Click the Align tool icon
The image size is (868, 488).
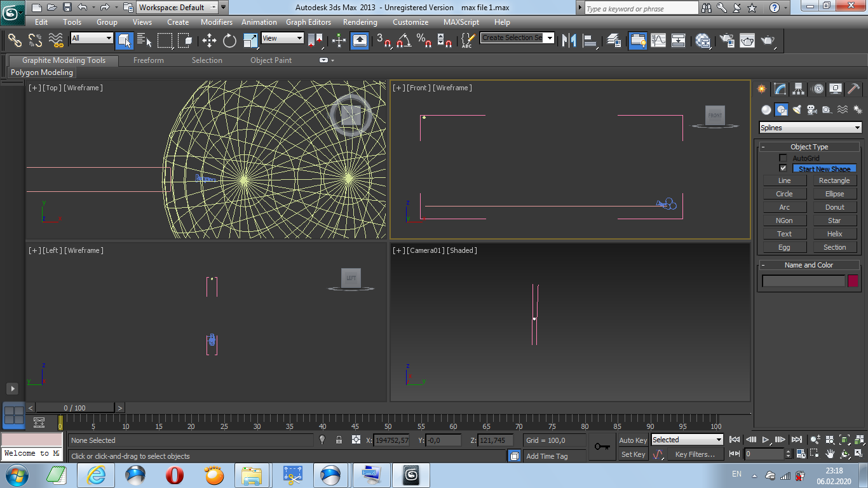coord(590,41)
